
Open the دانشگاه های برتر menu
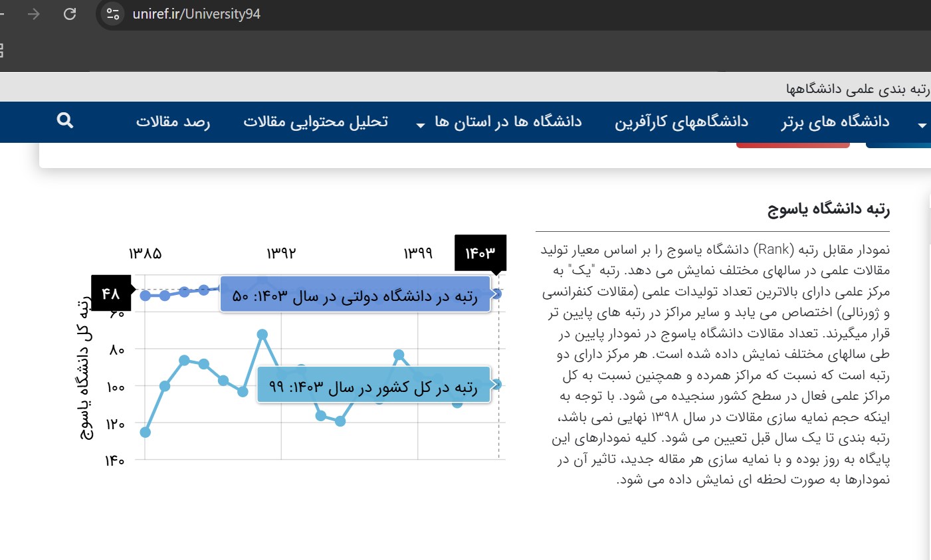point(835,122)
